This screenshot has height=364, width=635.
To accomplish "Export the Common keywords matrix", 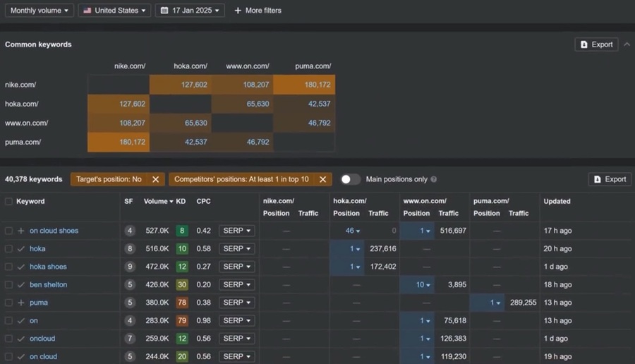I will point(596,44).
